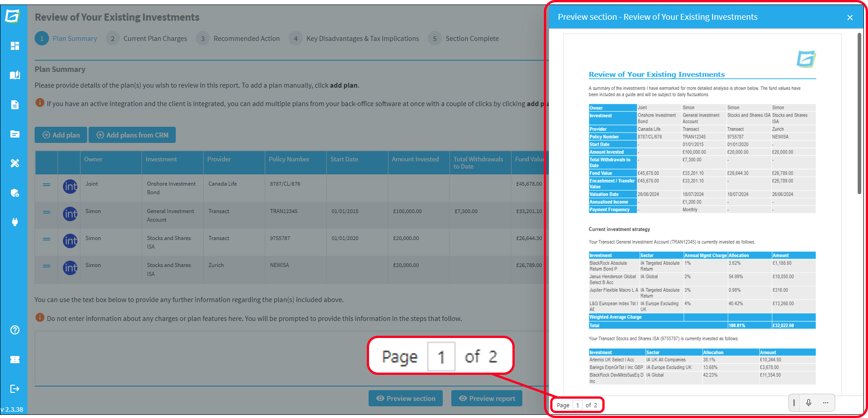Open the design tools sidebar icon
Viewport: 868px width, 418px height.
(15, 163)
